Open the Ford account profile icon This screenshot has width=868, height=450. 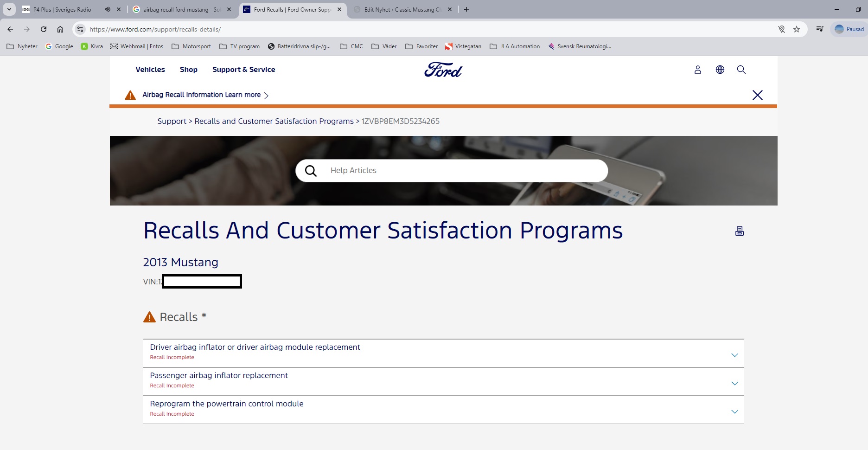click(x=697, y=70)
